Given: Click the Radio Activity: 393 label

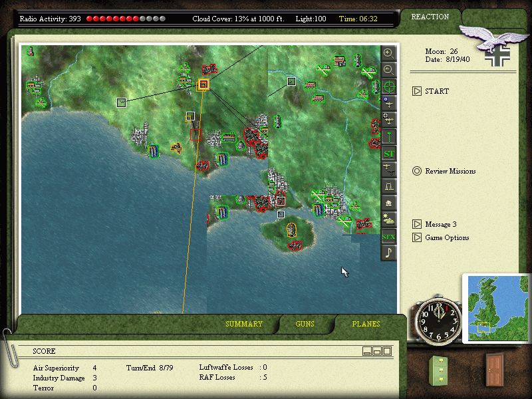Looking at the screenshot, I should click(x=51, y=19).
